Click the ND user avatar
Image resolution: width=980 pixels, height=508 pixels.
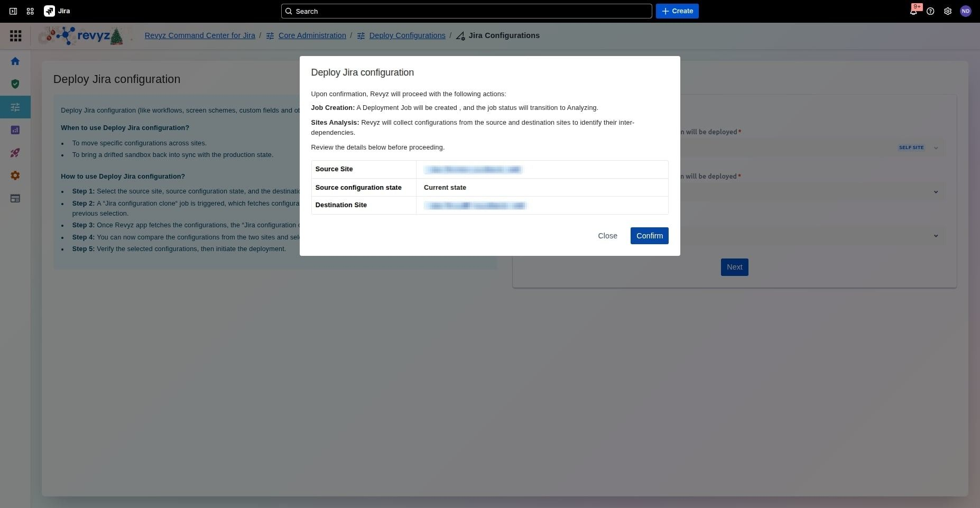965,11
